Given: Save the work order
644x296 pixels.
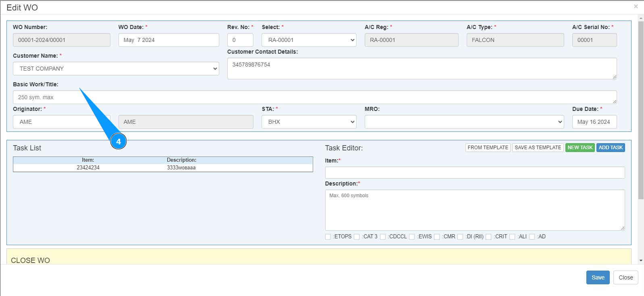Looking at the screenshot, I should pyautogui.click(x=598, y=277).
